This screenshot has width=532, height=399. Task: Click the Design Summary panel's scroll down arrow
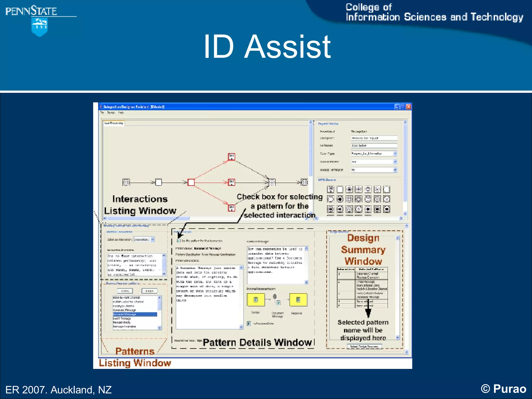pos(397,338)
